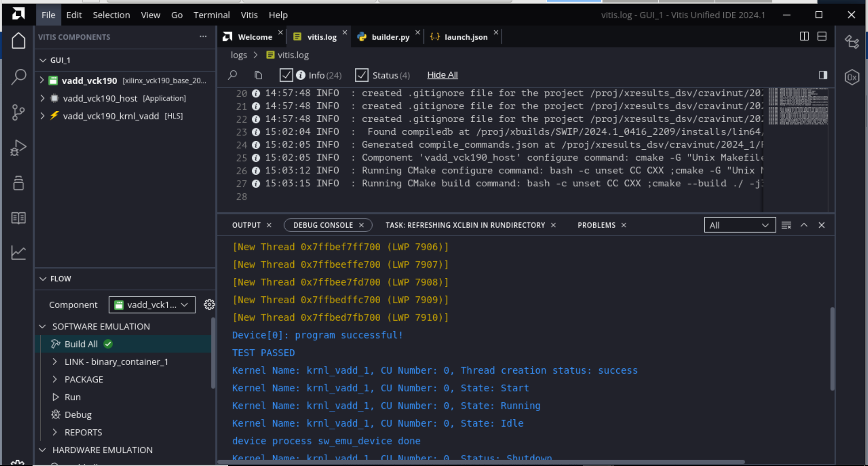This screenshot has width=868, height=466.
Task: Open the Terminal menu
Action: (212, 15)
